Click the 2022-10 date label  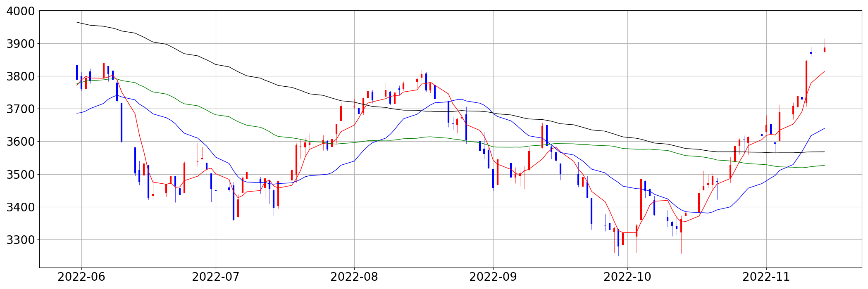click(627, 277)
